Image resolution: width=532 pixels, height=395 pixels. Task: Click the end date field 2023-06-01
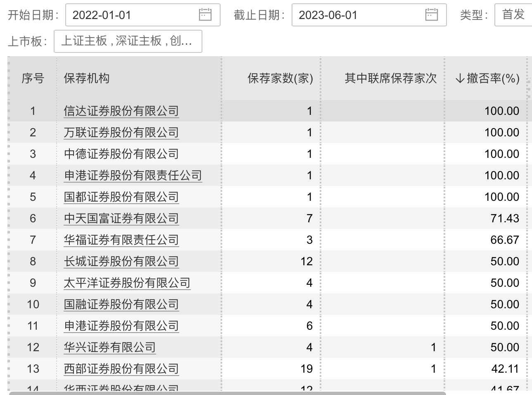pyautogui.click(x=369, y=15)
